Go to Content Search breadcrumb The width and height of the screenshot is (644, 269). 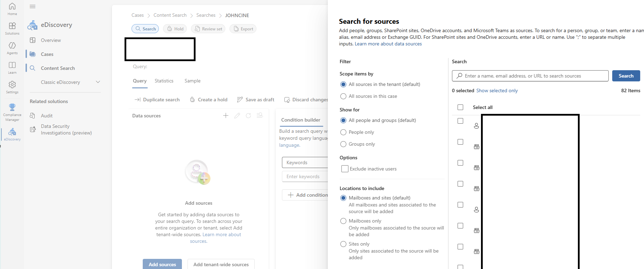click(x=170, y=15)
